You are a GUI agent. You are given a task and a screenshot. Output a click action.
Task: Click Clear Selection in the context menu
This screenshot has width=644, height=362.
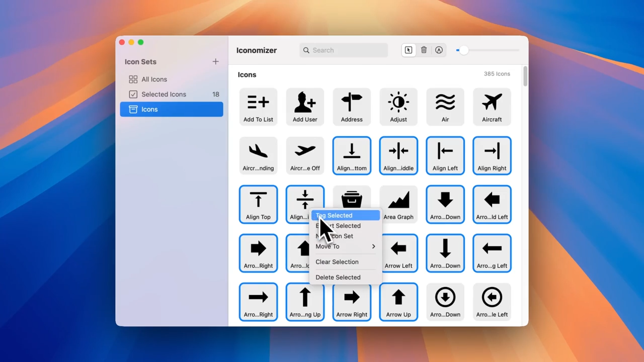[337, 261]
